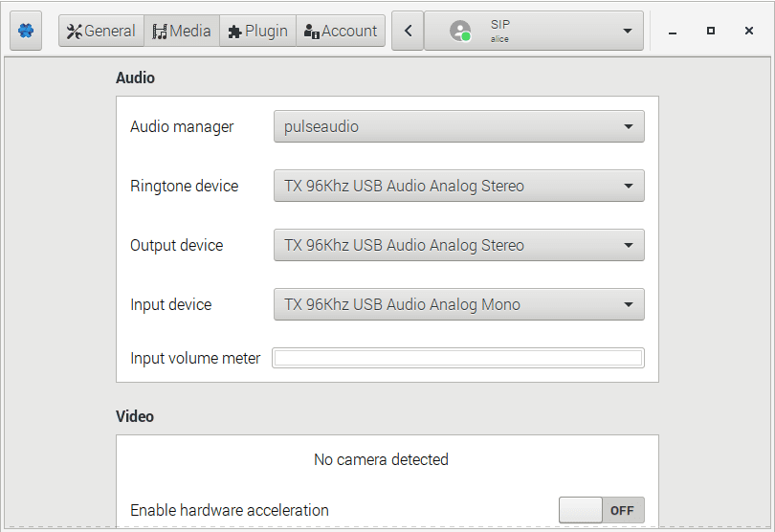Click the Video section heading
Image resolution: width=775 pixels, height=532 pixels.
point(135,416)
